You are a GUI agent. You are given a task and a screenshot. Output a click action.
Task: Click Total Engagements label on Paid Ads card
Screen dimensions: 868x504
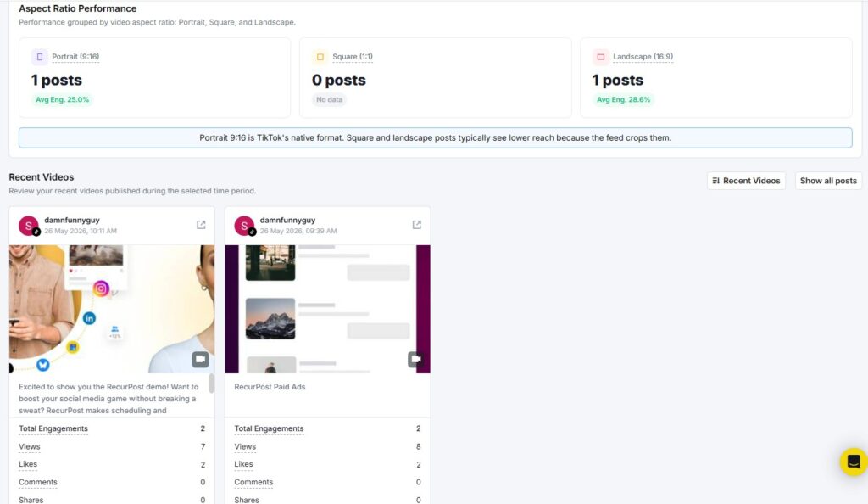269,428
